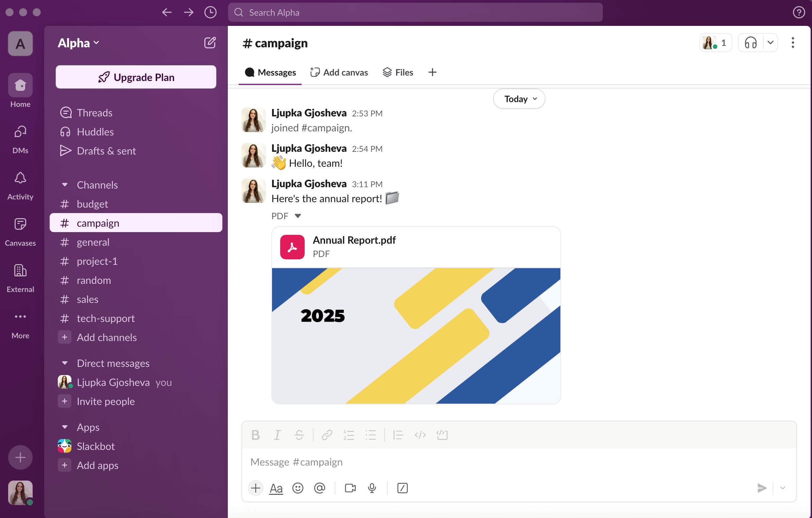The height and width of the screenshot is (518, 812).
Task: Open the Today date dropdown
Action: click(519, 99)
